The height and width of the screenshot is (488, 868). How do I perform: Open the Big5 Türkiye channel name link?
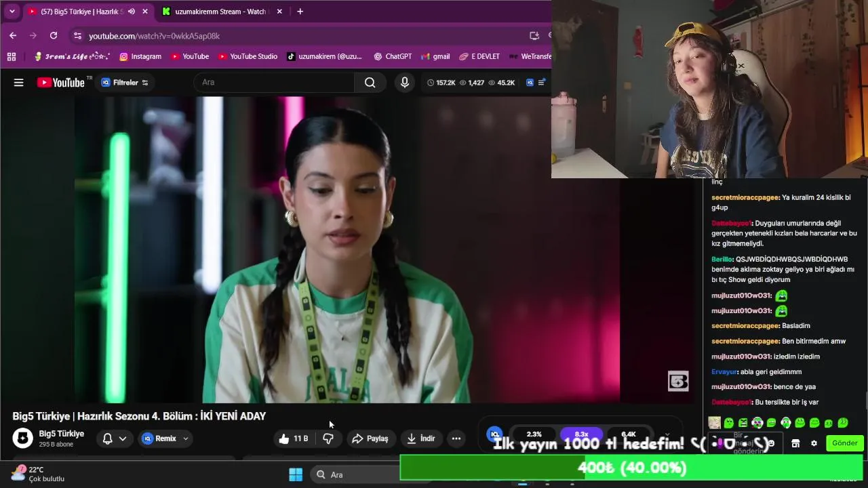pos(61,434)
